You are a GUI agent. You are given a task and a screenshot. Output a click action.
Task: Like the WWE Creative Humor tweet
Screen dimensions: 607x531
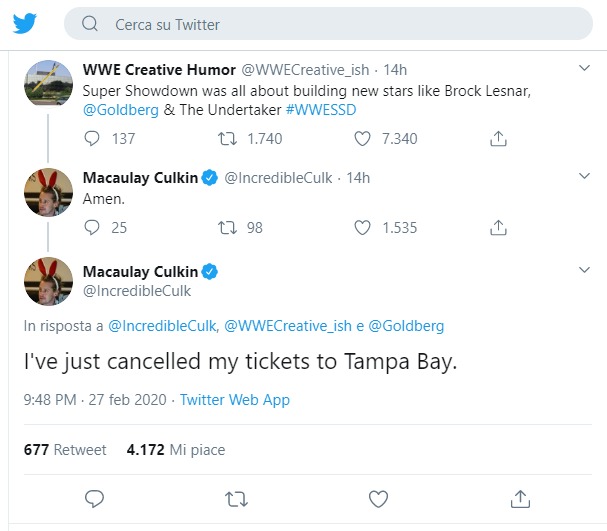364,139
